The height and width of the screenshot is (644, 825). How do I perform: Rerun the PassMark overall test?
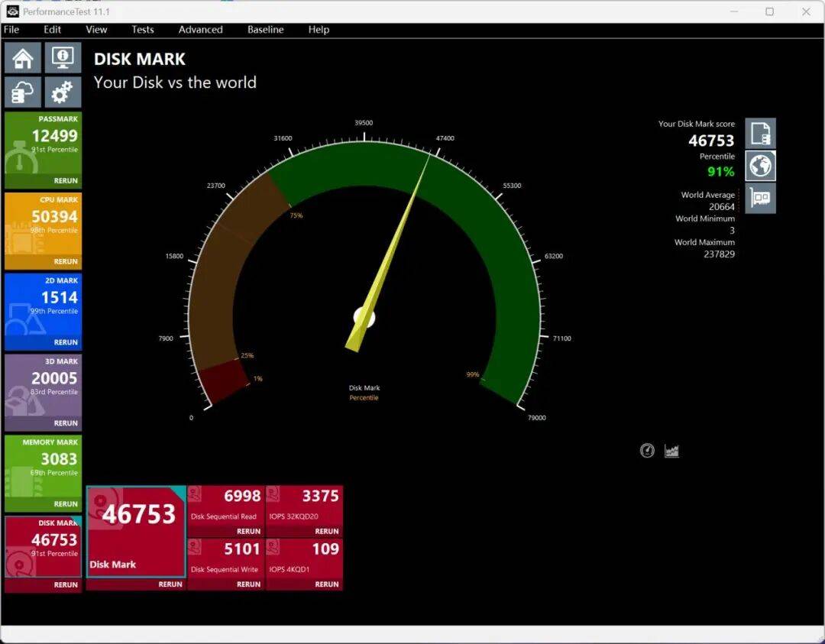click(66, 180)
